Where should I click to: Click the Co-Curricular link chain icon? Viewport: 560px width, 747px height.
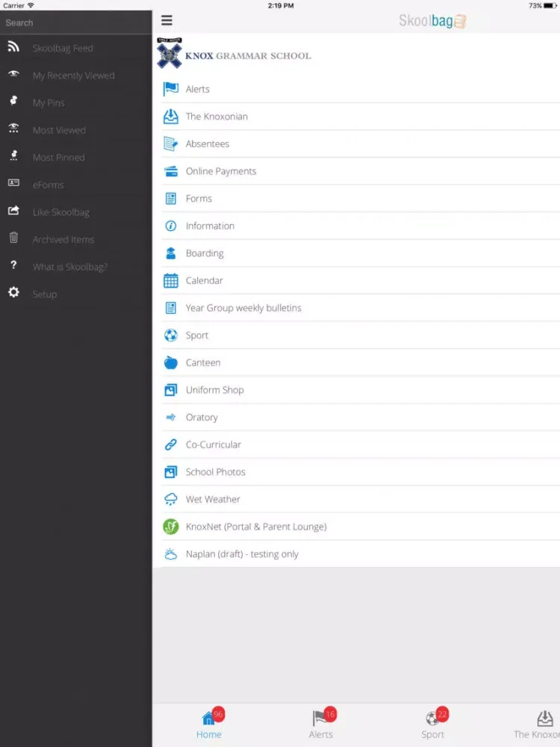pos(170,444)
